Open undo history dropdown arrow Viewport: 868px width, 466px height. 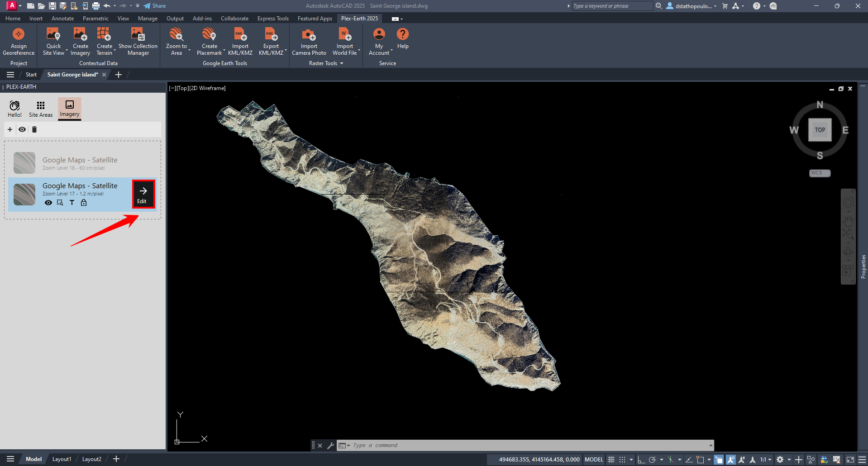[114, 6]
